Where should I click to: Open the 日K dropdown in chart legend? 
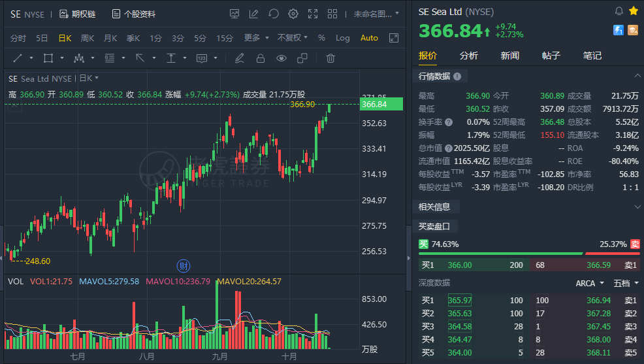89,78
